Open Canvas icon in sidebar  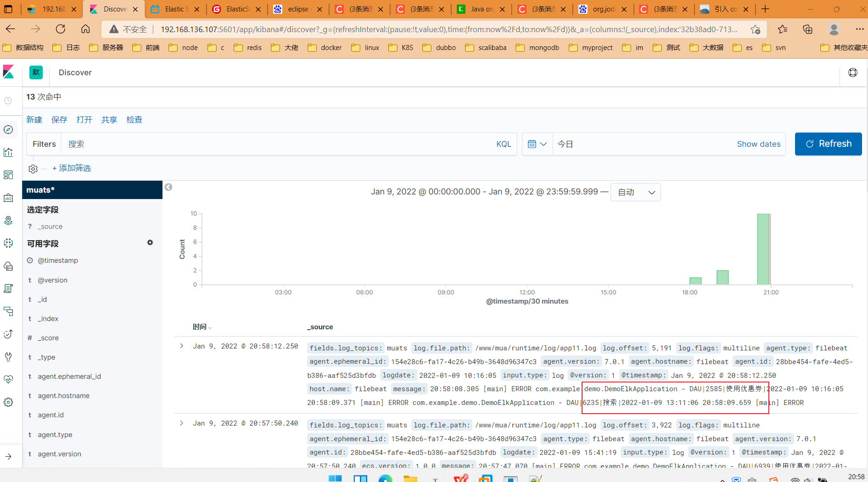pos(8,198)
